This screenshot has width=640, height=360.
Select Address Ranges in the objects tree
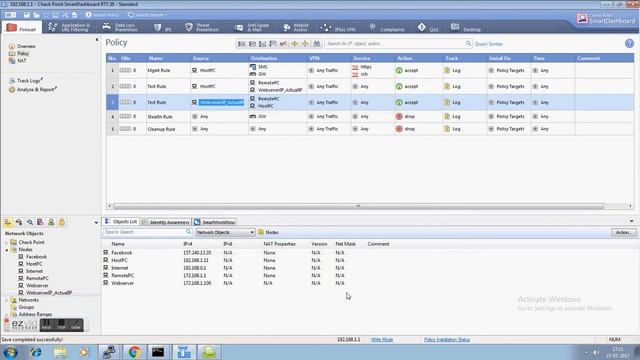click(x=35, y=315)
